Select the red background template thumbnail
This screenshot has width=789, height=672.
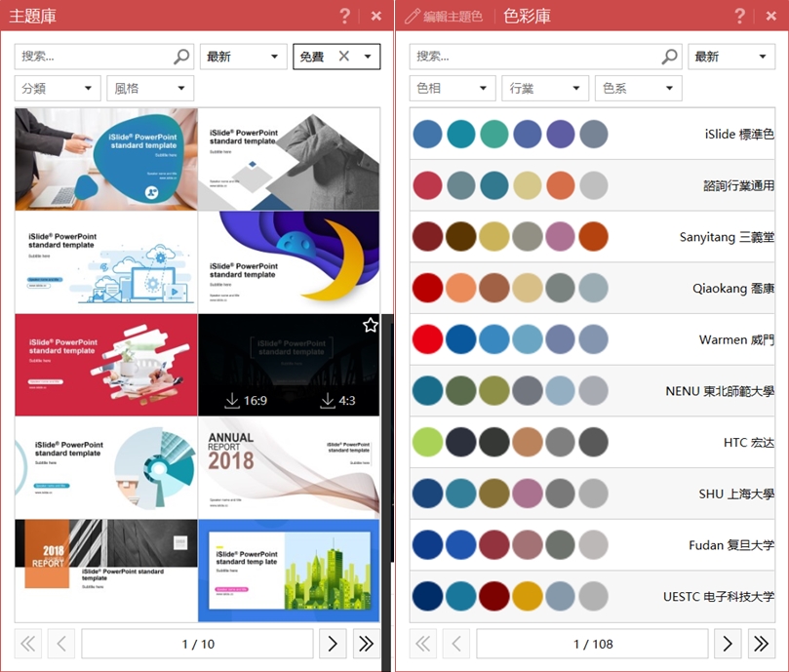(106, 365)
